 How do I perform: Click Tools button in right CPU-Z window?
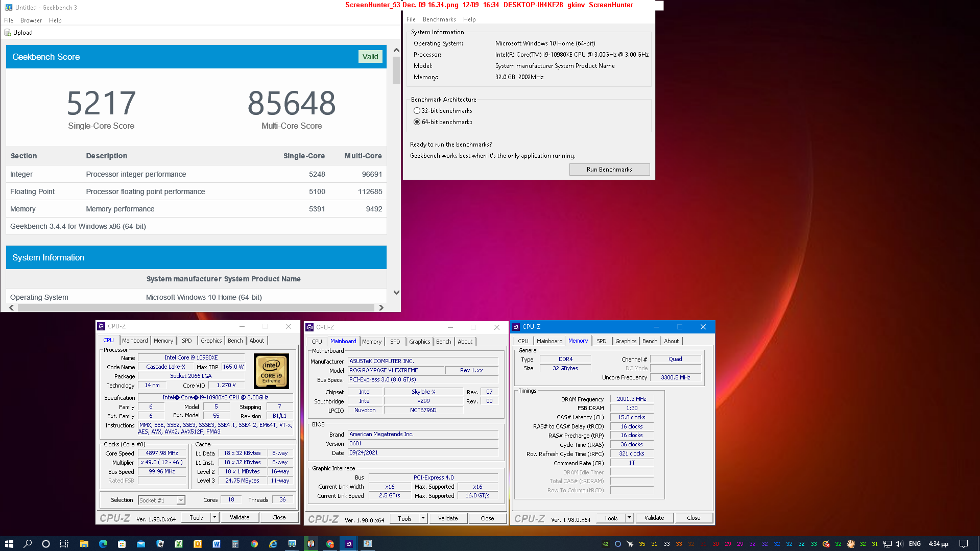pyautogui.click(x=611, y=518)
